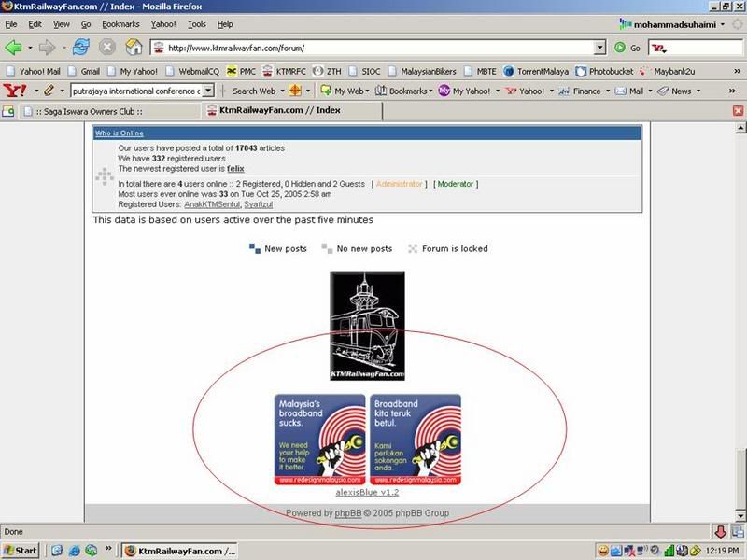Screen dimensions: 747x560
Task: Open the Photobucket bookmark
Action: click(x=604, y=72)
